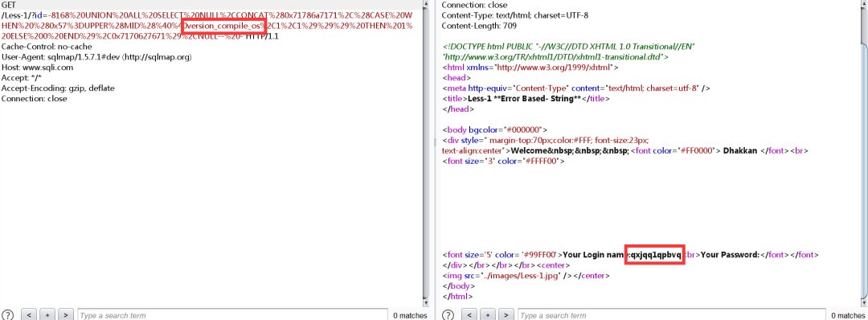Screen dimensions: 868x320
Task: Click the DOCTYPE html PUBLIC line
Action: [568, 47]
